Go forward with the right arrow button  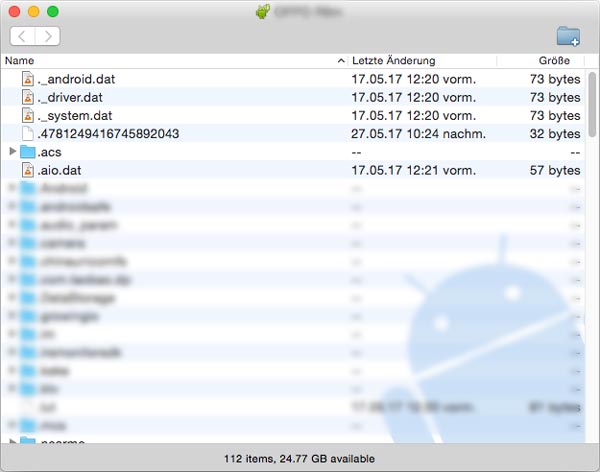(48, 36)
